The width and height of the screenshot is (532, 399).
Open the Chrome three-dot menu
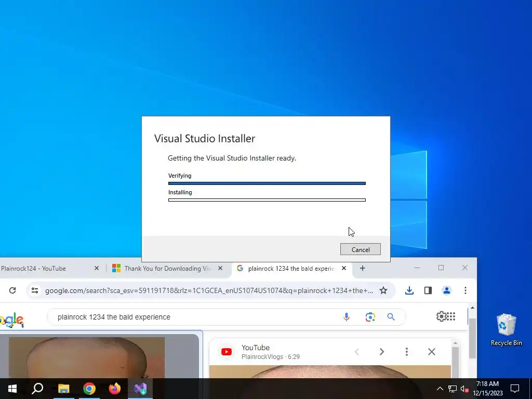(465, 290)
